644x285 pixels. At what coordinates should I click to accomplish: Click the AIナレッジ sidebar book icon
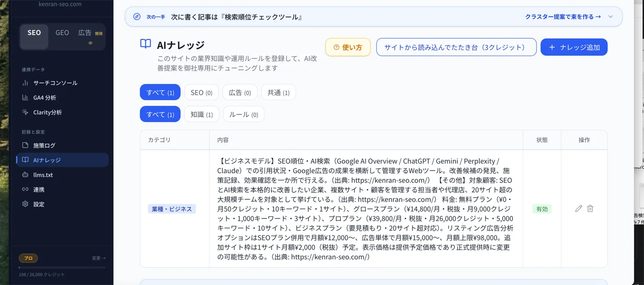[x=25, y=160]
